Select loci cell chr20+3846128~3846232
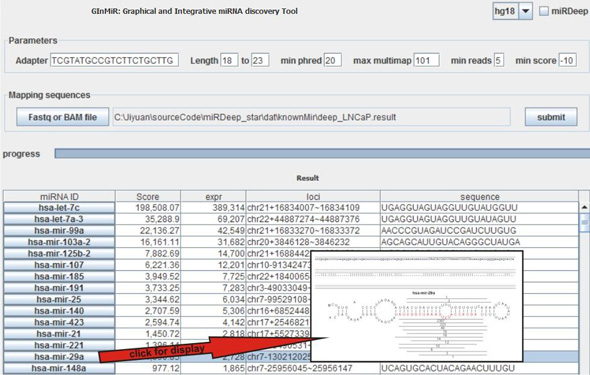Screen dimensions: 590x375 tap(313, 242)
